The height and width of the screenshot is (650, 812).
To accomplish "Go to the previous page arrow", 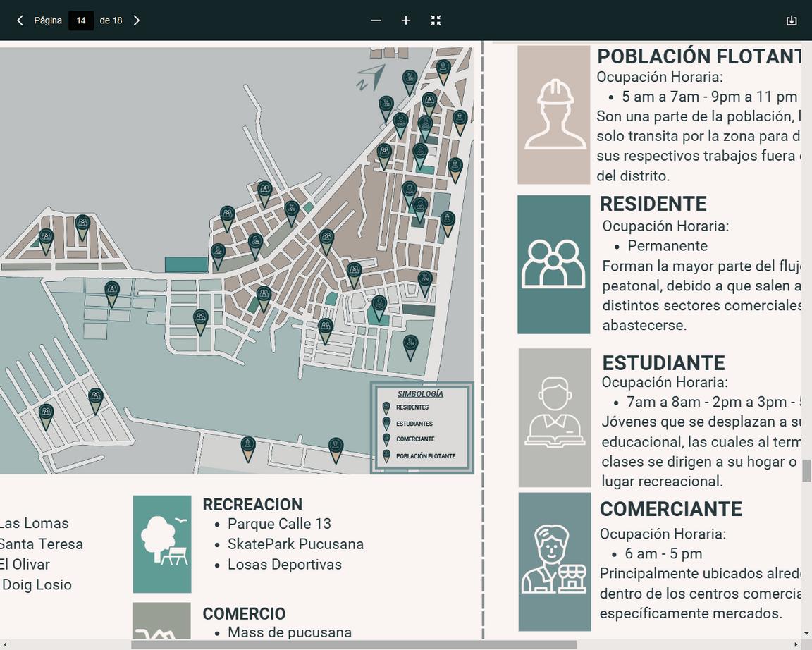I will pyautogui.click(x=20, y=20).
